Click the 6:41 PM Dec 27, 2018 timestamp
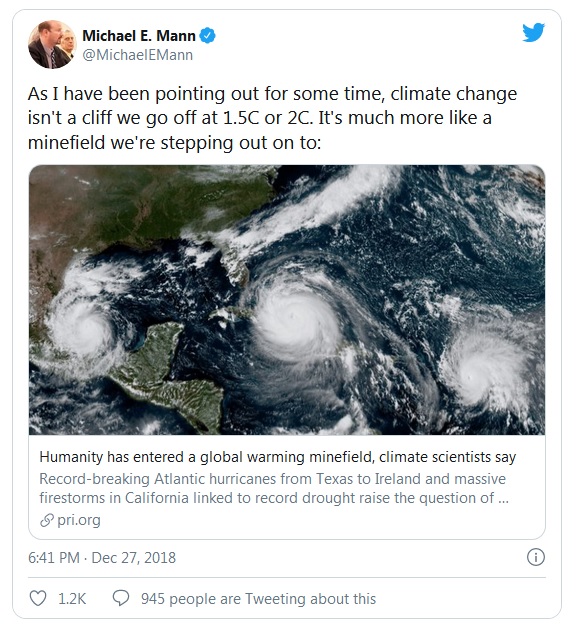 tap(102, 558)
